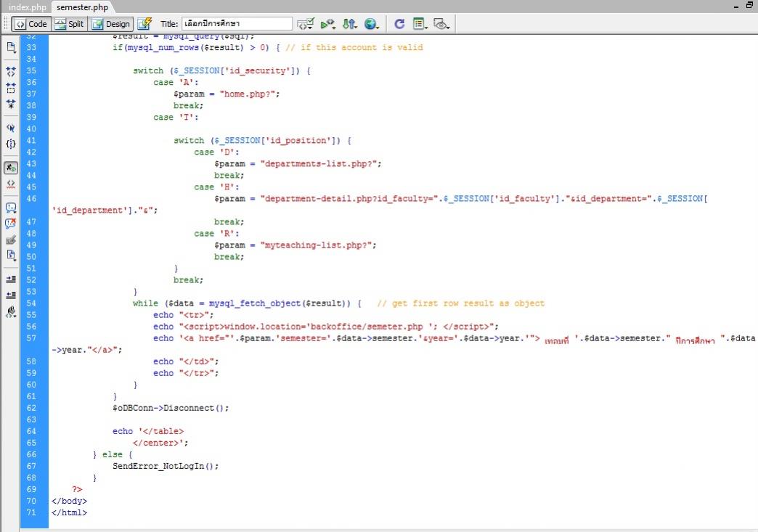Outdent the selected code
Screen dimensions: 758x532
click(11, 295)
